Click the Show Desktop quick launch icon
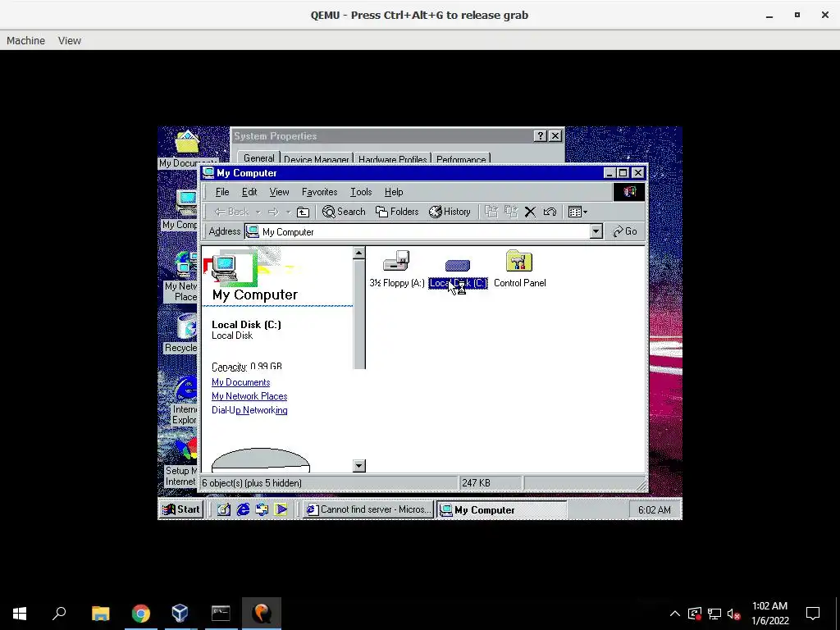840x630 pixels. [x=224, y=509]
